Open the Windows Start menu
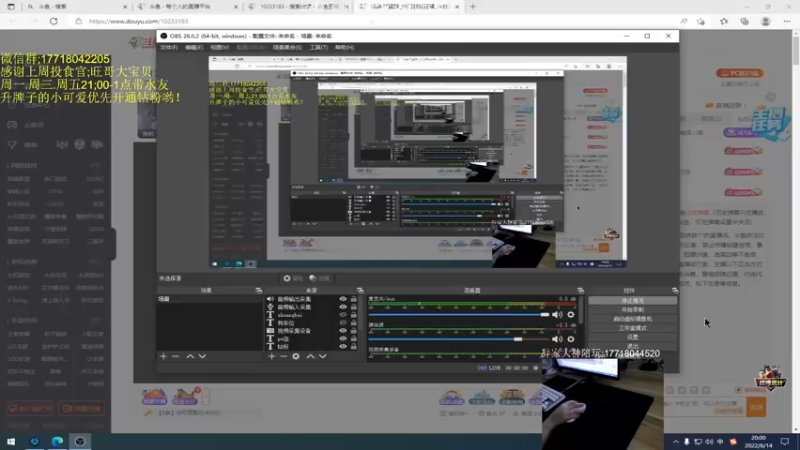The image size is (800, 450). point(11,441)
